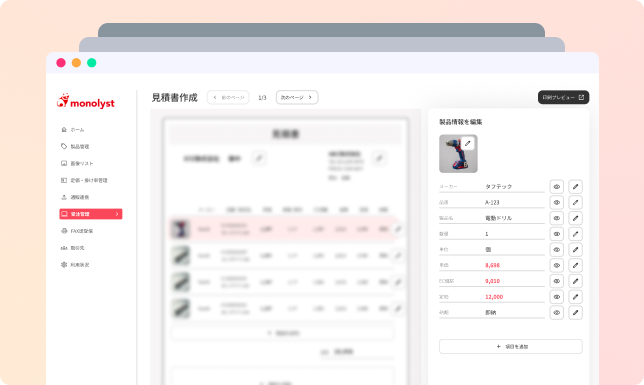Open 印刷プレビュー print preview
Screen dimensions: 644x385
point(564,97)
